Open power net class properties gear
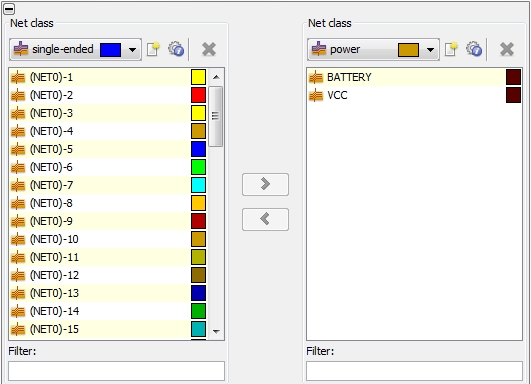531x384 pixels. 474,49
